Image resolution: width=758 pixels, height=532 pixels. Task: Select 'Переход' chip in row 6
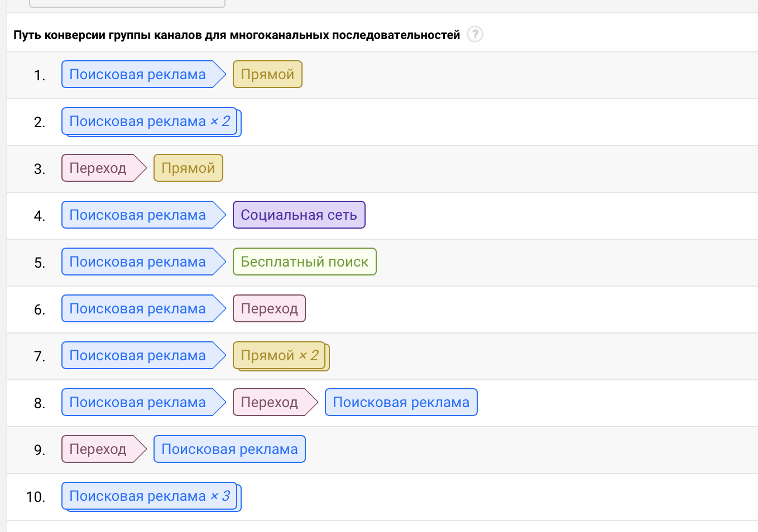click(x=269, y=308)
